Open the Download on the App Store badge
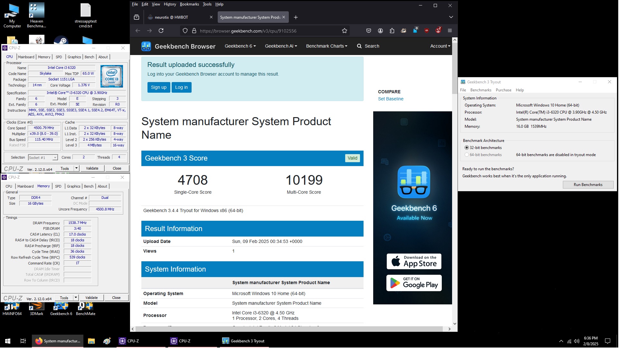644x362 pixels. coord(414,261)
